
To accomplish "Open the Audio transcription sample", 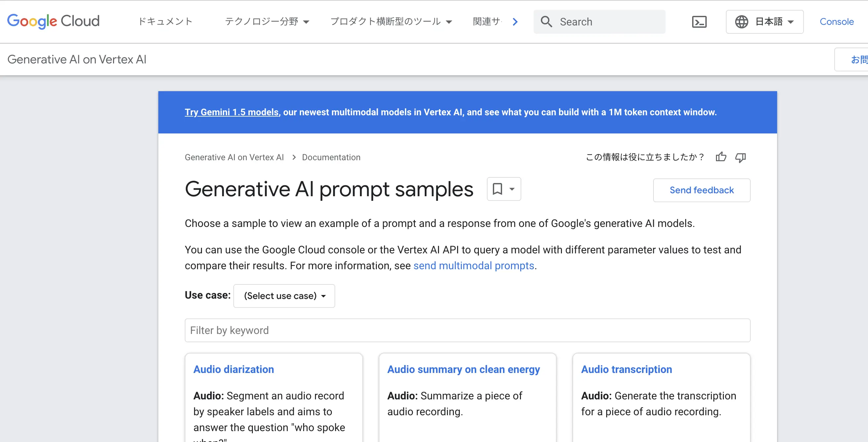I will [626, 369].
